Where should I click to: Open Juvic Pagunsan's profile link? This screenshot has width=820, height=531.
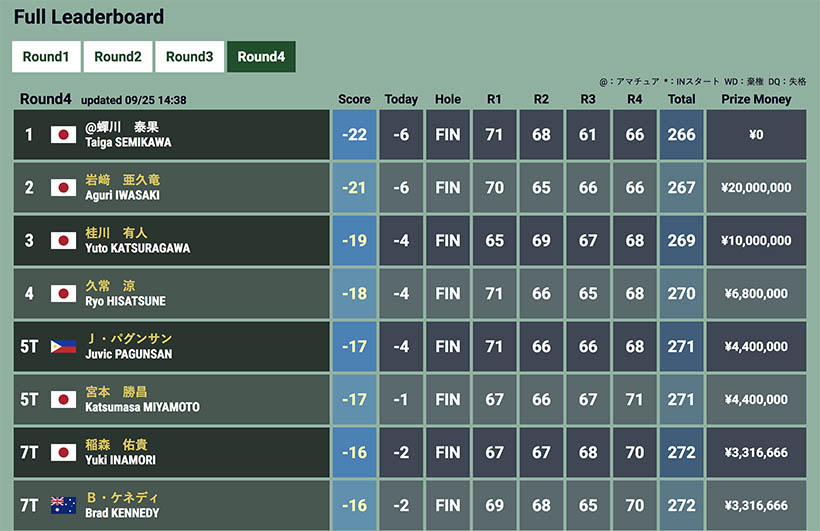pos(128,347)
